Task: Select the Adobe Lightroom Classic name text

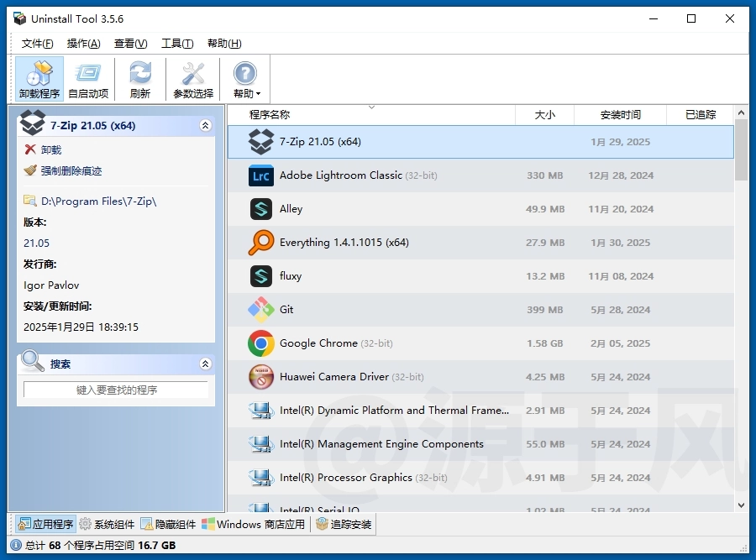Action: pyautogui.click(x=341, y=175)
